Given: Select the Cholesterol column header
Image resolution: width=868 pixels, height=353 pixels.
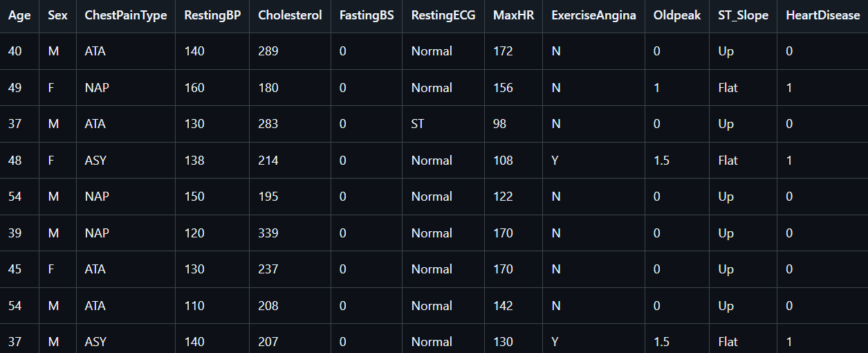Looking at the screenshot, I should pos(290,15).
